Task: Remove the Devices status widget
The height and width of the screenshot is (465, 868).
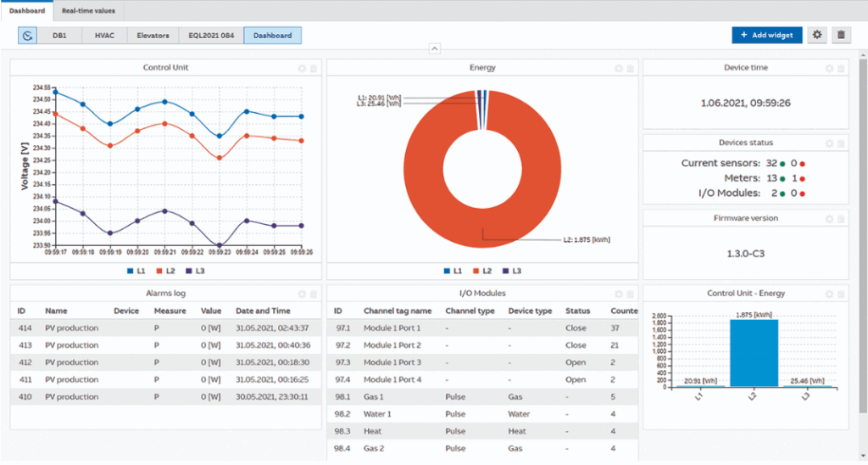Action: [841, 143]
